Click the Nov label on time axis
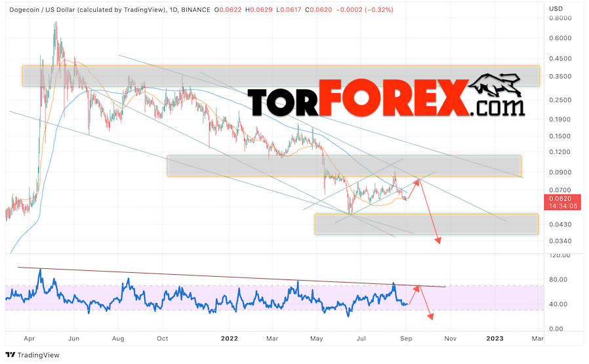Image resolution: width=589 pixels, height=364 pixels. 451,339
